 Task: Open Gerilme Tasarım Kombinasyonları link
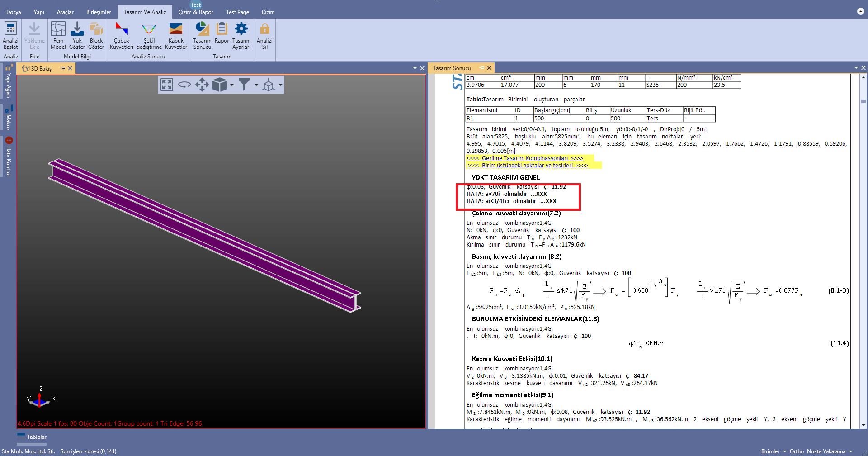click(x=524, y=158)
